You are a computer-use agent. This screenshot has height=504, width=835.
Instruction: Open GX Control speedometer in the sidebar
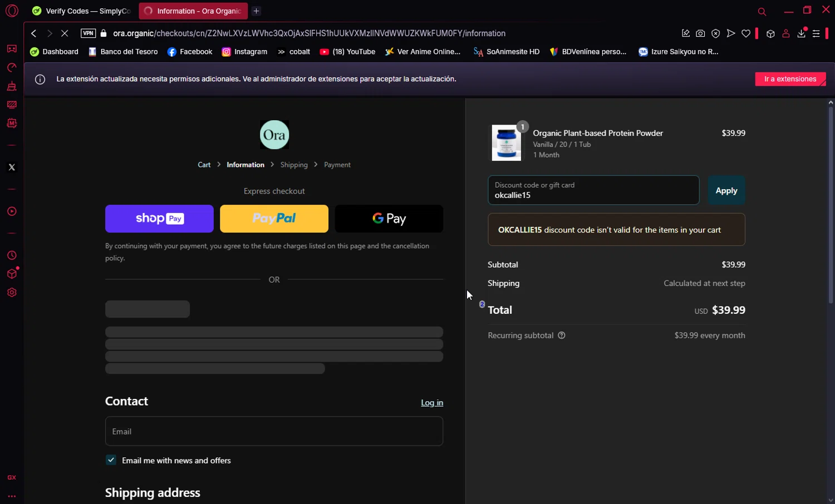coord(12,67)
